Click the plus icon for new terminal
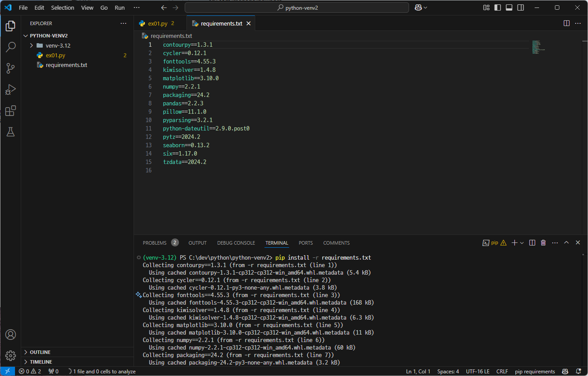The height and width of the screenshot is (376, 588). click(514, 243)
